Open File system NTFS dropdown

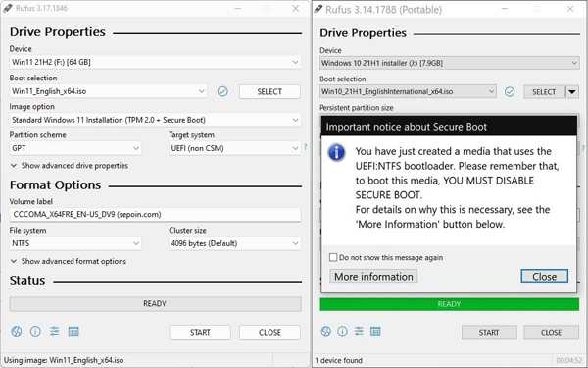75,243
